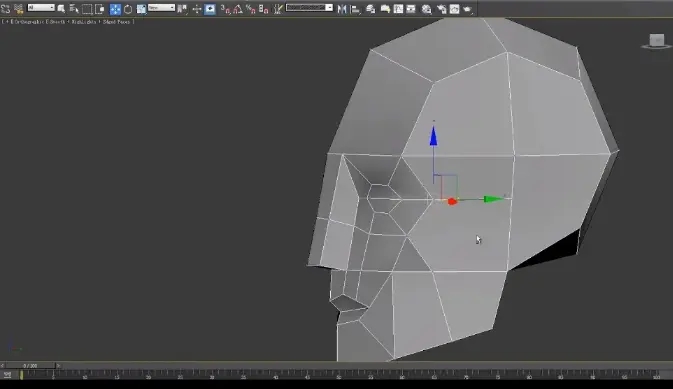Click frame 50 on the timeline ruler
The width and height of the screenshot is (673, 389).
339,376
